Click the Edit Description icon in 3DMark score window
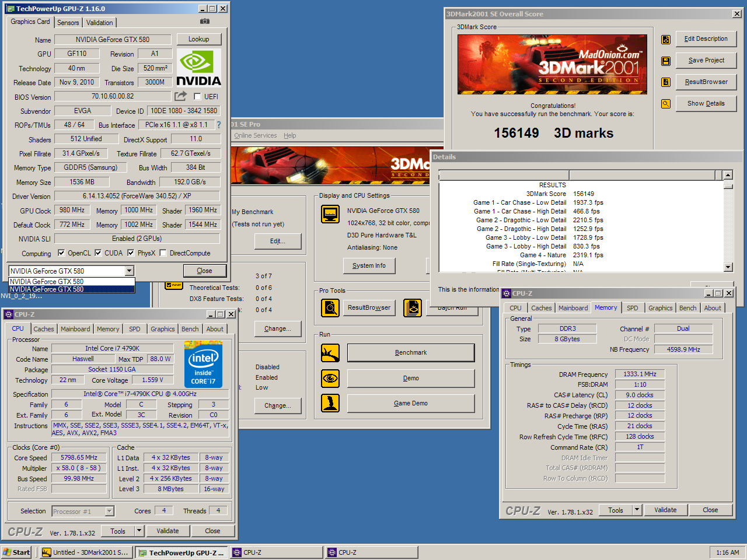747x560 pixels. pos(666,40)
